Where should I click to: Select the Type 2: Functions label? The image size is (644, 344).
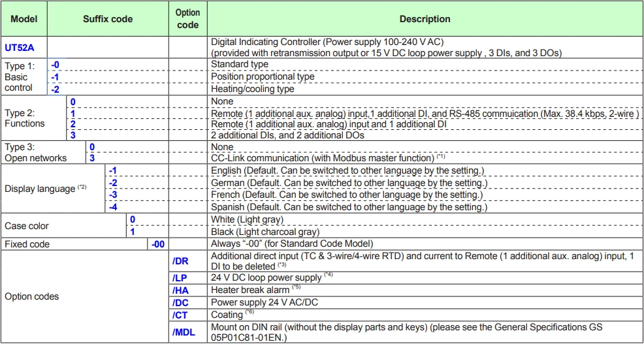(x=25, y=117)
